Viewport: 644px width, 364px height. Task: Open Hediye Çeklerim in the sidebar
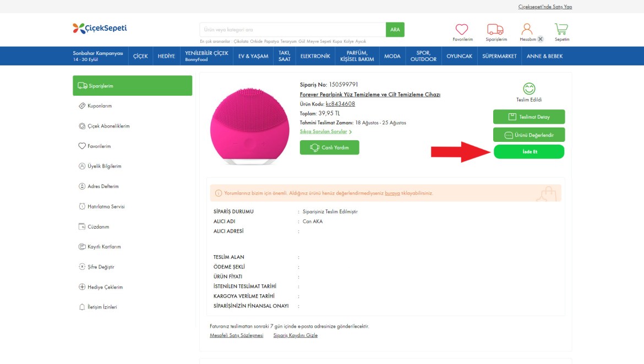(x=105, y=287)
